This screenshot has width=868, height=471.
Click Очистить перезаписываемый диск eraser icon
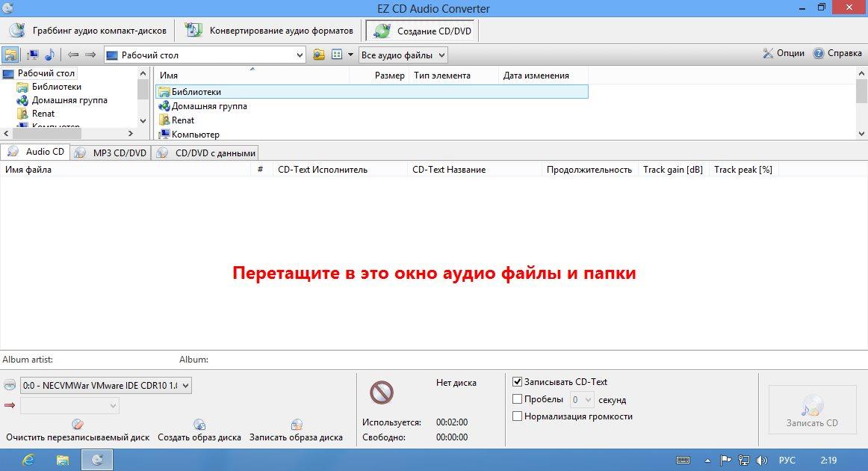tap(78, 425)
